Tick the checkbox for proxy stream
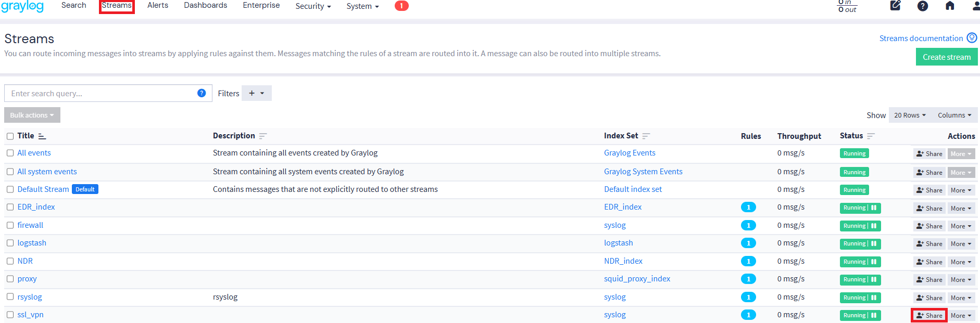The image size is (980, 323). point(10,279)
